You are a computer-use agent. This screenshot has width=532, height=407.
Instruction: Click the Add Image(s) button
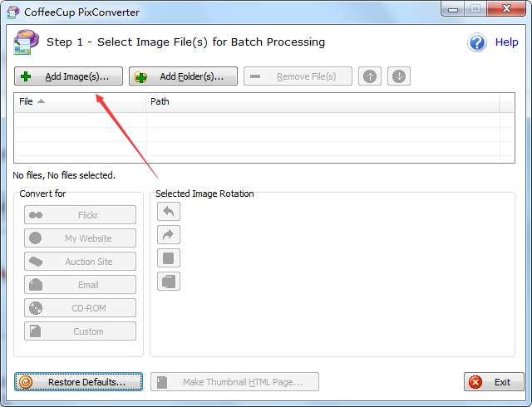pos(68,76)
